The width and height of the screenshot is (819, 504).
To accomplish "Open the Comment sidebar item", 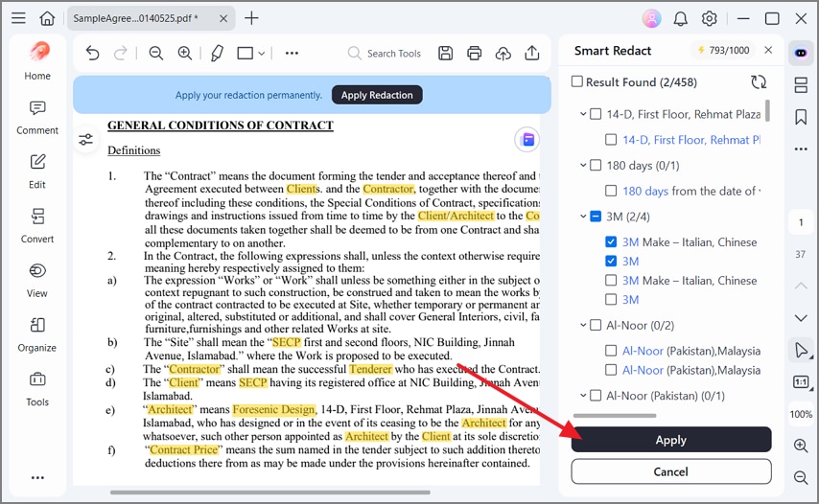I will (37, 118).
